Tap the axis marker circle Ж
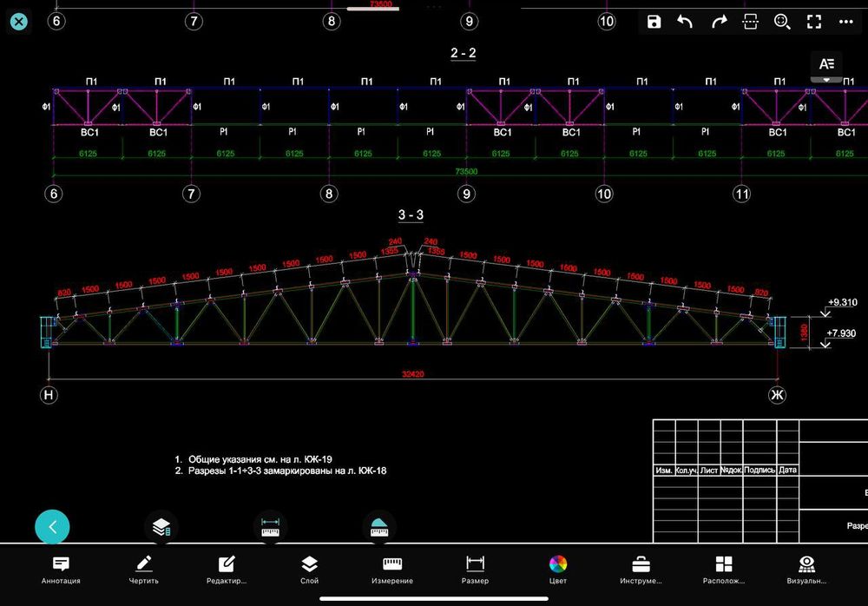868x606 pixels. [777, 395]
